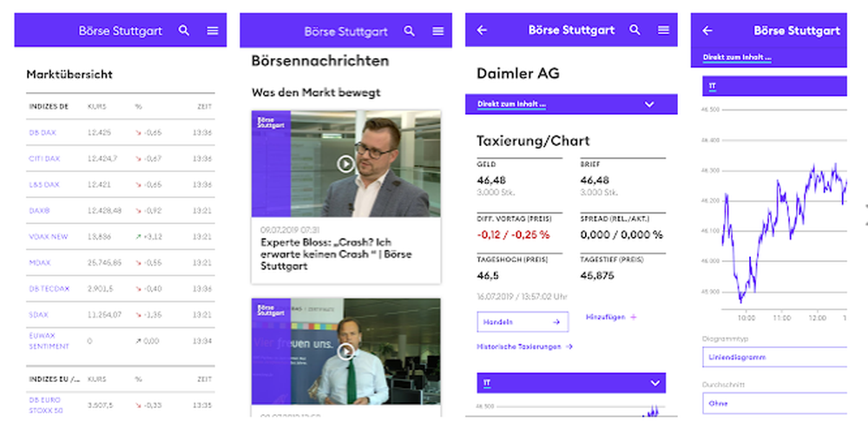Open hamburger menu in the Daimler AG screen
The image size is (868, 435).
pyautogui.click(x=664, y=30)
